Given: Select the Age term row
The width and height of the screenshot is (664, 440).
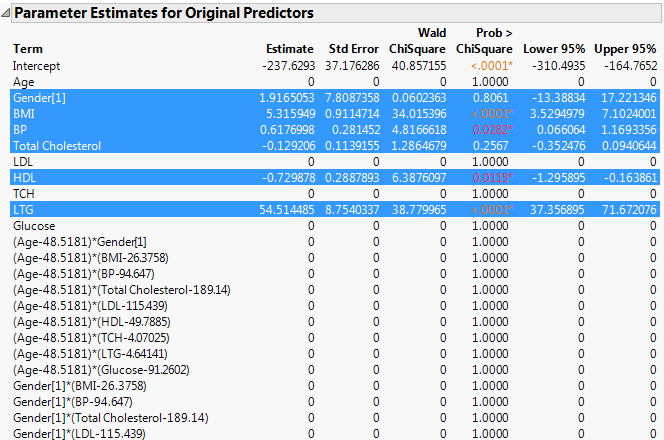Looking at the screenshot, I should (24, 81).
